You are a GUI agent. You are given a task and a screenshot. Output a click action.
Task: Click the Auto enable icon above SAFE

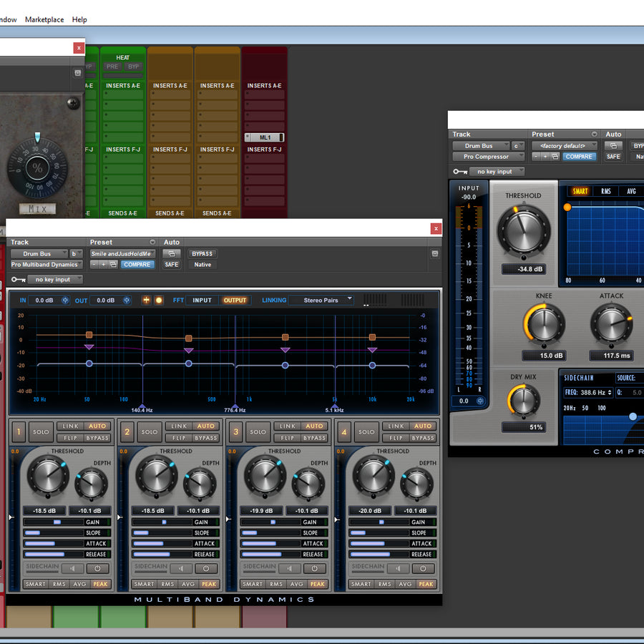click(x=172, y=253)
